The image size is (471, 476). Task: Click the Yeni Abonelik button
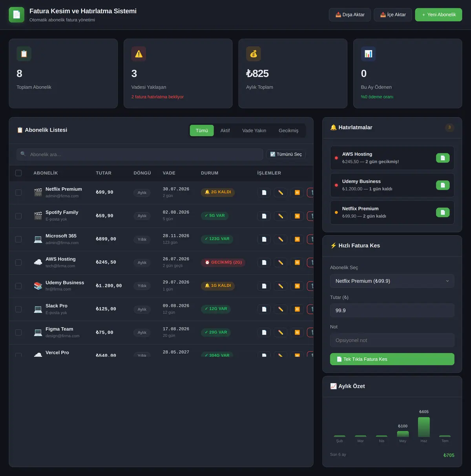pyautogui.click(x=438, y=15)
